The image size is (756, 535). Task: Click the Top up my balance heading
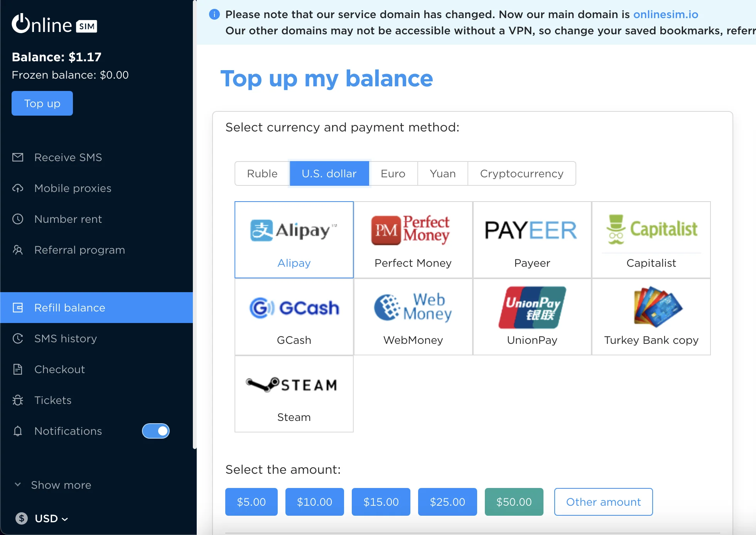click(327, 79)
